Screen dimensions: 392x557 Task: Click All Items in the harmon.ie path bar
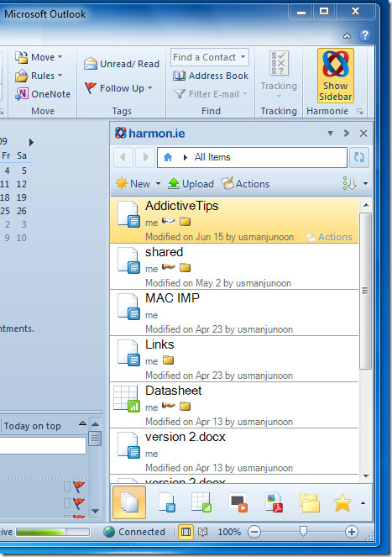tap(212, 157)
